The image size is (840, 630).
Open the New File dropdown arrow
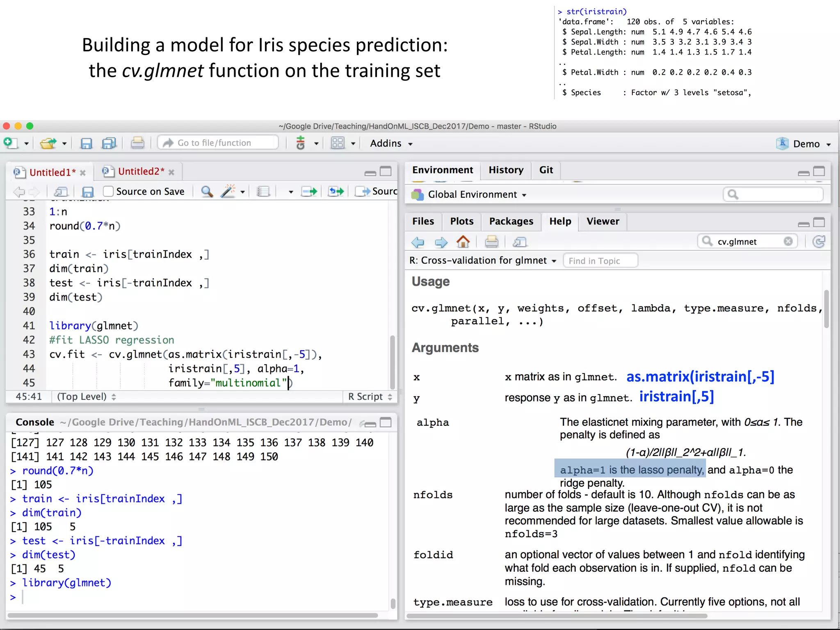(x=26, y=144)
